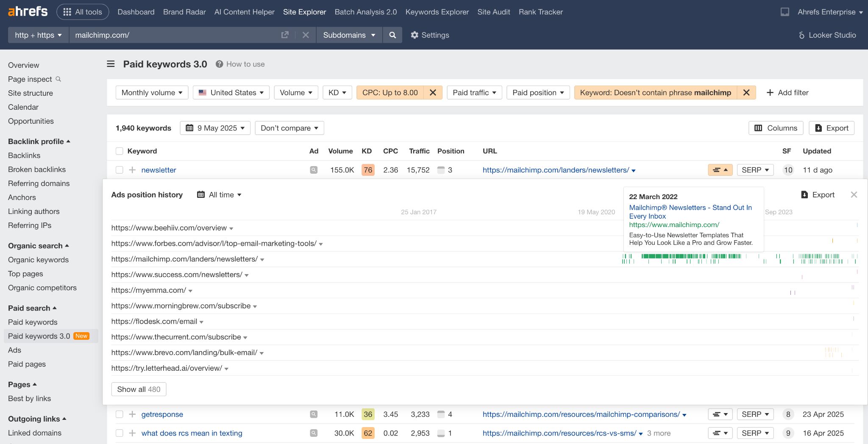Switch to Keywords Explorer
Viewport: 868px width, 444px height.
point(437,11)
